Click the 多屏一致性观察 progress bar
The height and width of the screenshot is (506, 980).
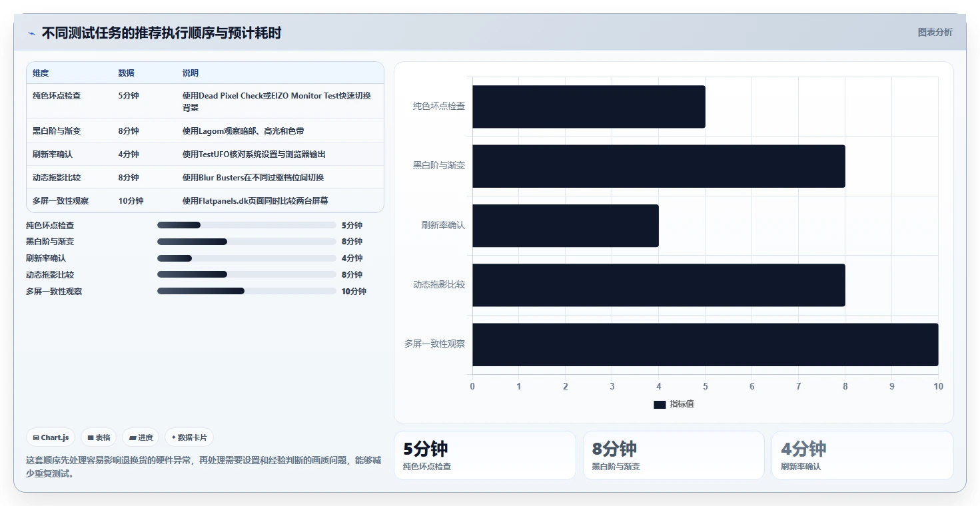[x=246, y=291]
